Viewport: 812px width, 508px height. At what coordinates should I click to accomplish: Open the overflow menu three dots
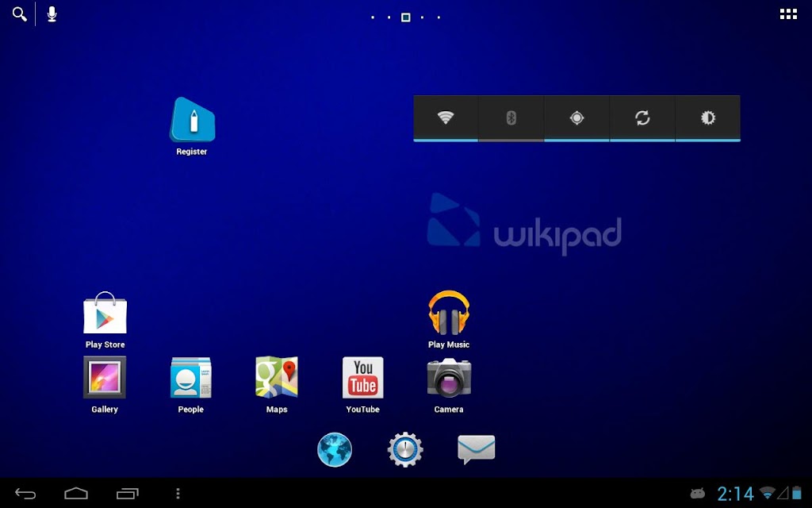pos(178,493)
